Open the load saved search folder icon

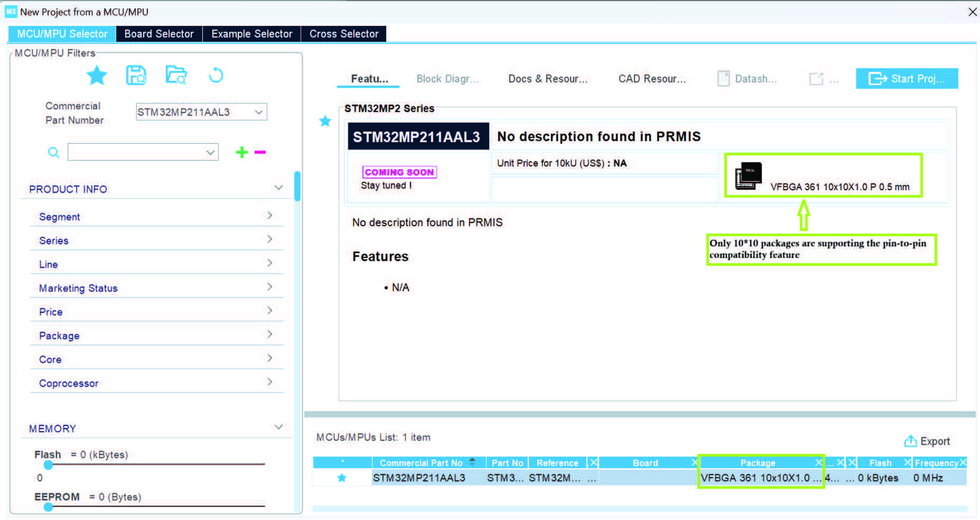(176, 75)
